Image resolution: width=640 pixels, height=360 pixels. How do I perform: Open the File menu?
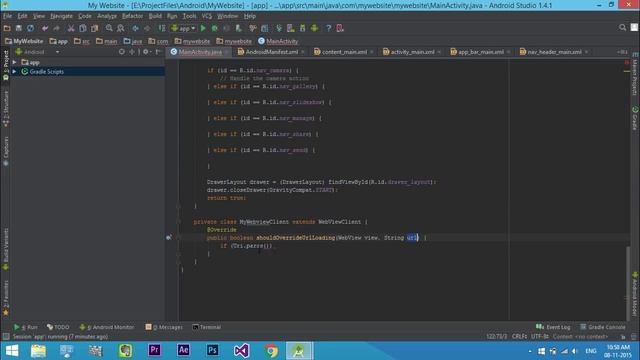pyautogui.click(x=7, y=16)
